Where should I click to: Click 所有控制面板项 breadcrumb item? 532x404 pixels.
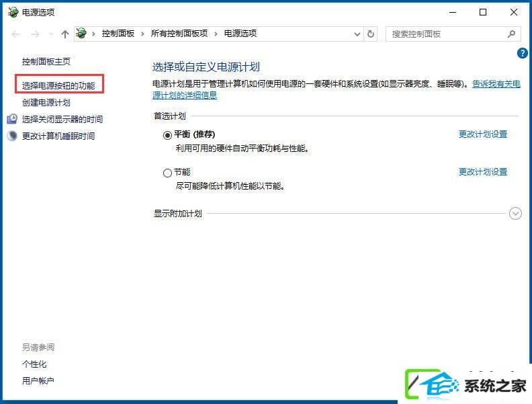(x=179, y=34)
